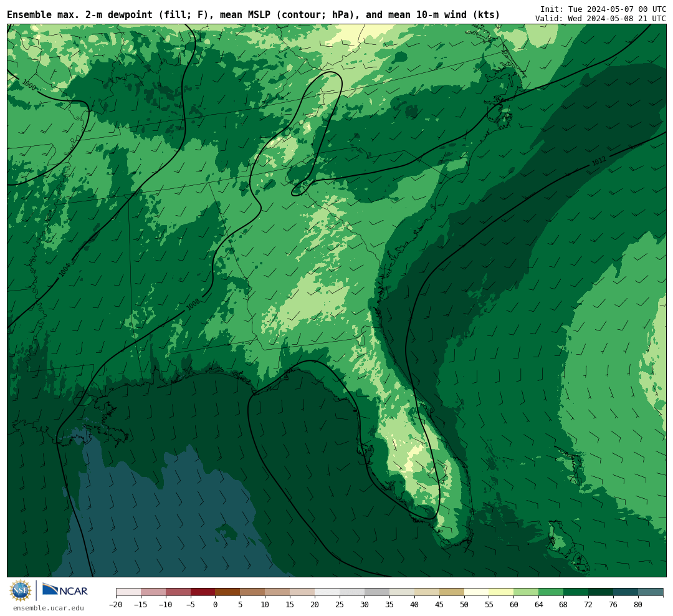Open the ensemble.ucar.edu link text
Viewport: 673px width, 616px height.
click(x=49, y=608)
